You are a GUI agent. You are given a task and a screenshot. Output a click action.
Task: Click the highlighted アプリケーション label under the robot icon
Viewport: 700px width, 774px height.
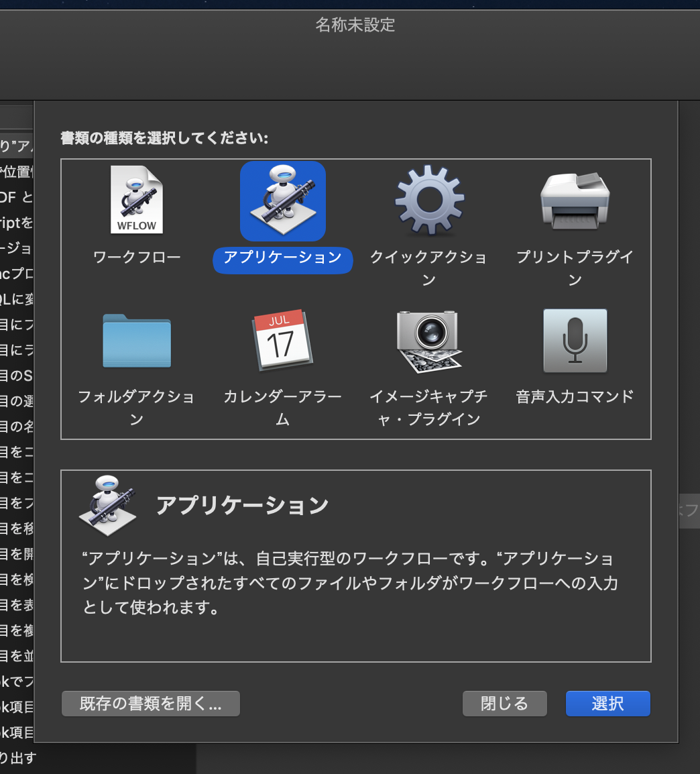282,261
